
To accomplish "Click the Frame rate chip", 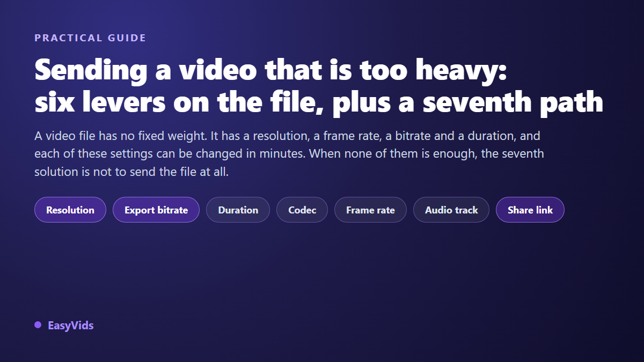I will pos(370,210).
